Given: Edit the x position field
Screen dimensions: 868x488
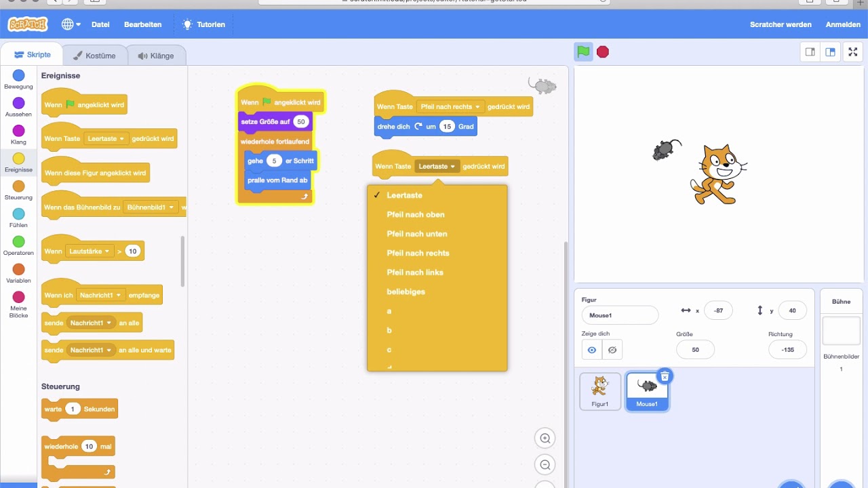Looking at the screenshot, I should [x=718, y=310].
